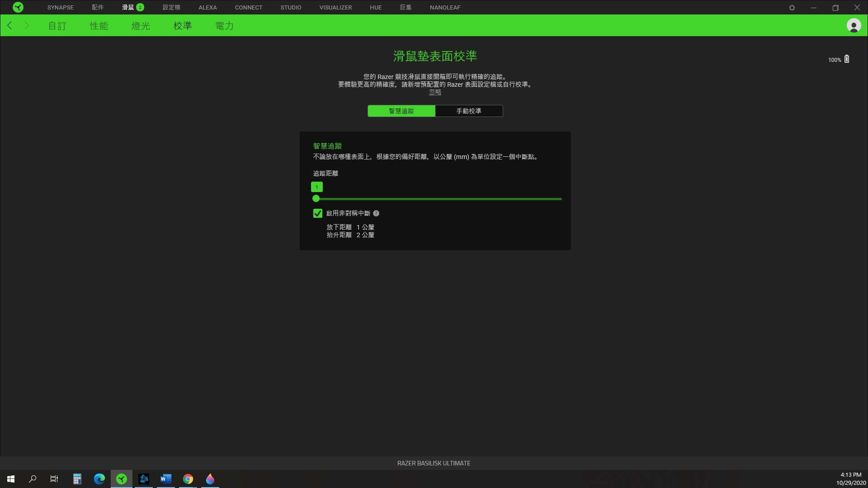Open the CONNECT tab
868x488 pixels.
point(249,7)
